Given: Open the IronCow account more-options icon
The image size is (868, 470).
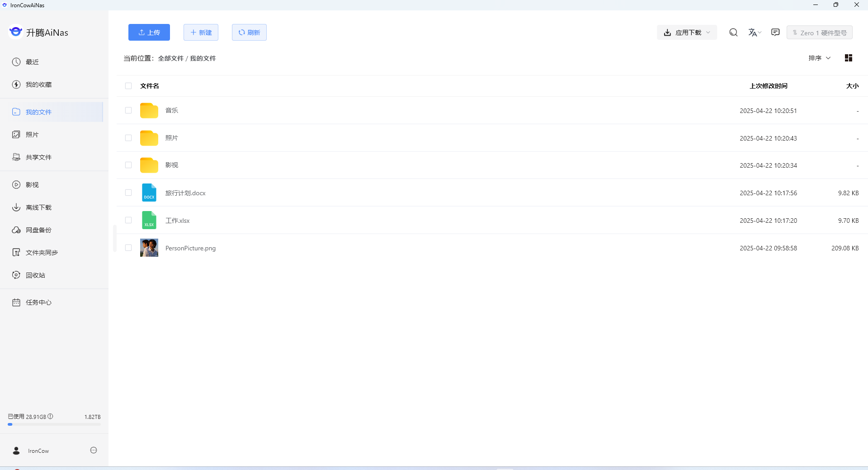Looking at the screenshot, I should pos(94,450).
